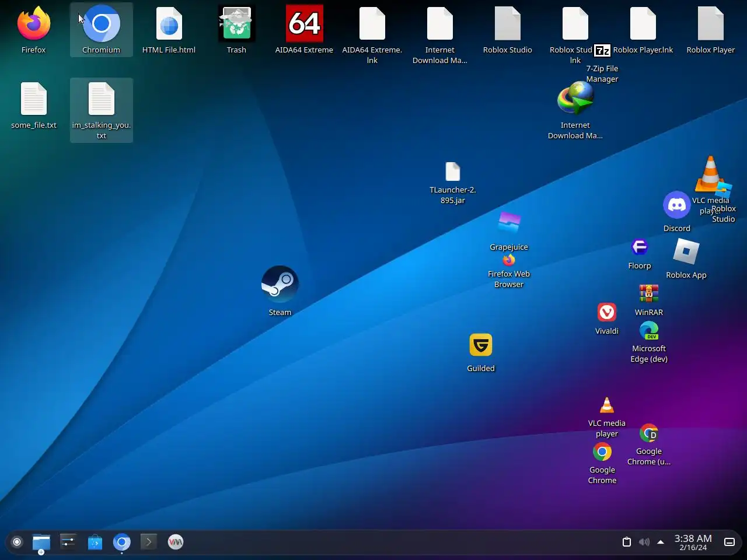747x560 pixels.
Task: Expand the hidden system tray icons arrow
Action: tap(661, 542)
